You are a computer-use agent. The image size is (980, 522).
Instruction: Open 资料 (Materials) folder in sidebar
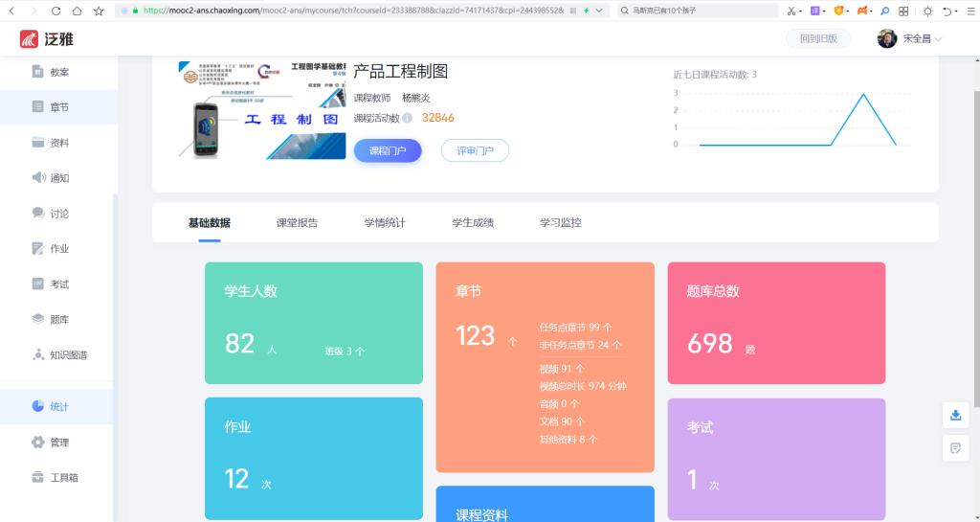[x=57, y=143]
